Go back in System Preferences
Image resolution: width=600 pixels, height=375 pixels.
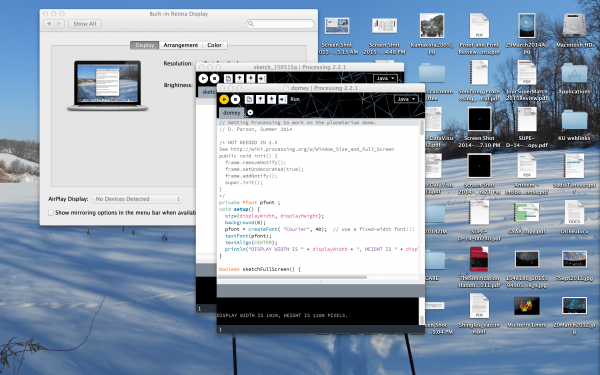(x=49, y=24)
